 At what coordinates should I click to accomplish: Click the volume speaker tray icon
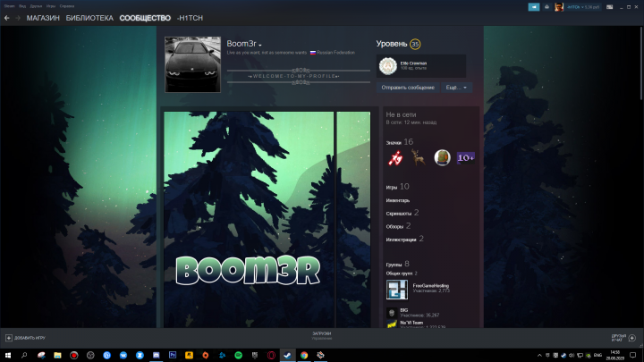coord(572,356)
